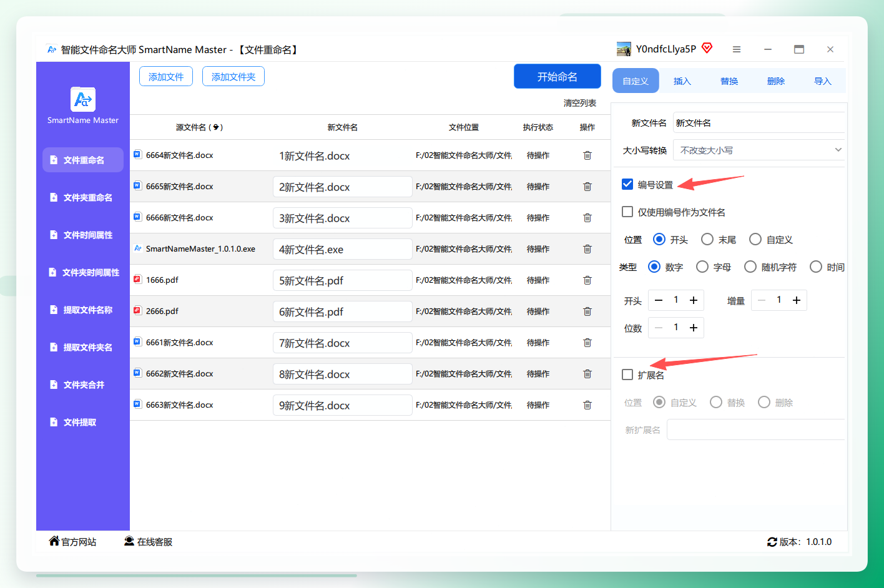Contact 在线客服 support
Viewport: 884px width, 588px height.
(x=149, y=541)
